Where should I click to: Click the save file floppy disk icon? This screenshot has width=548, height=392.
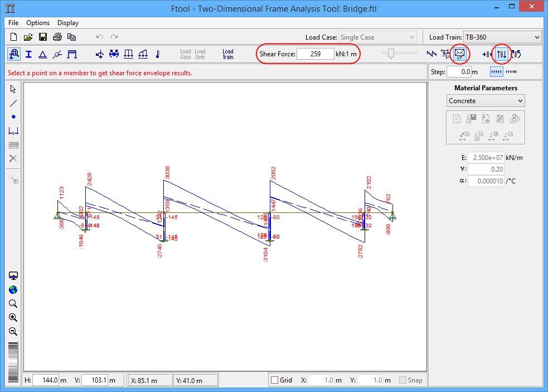42,37
